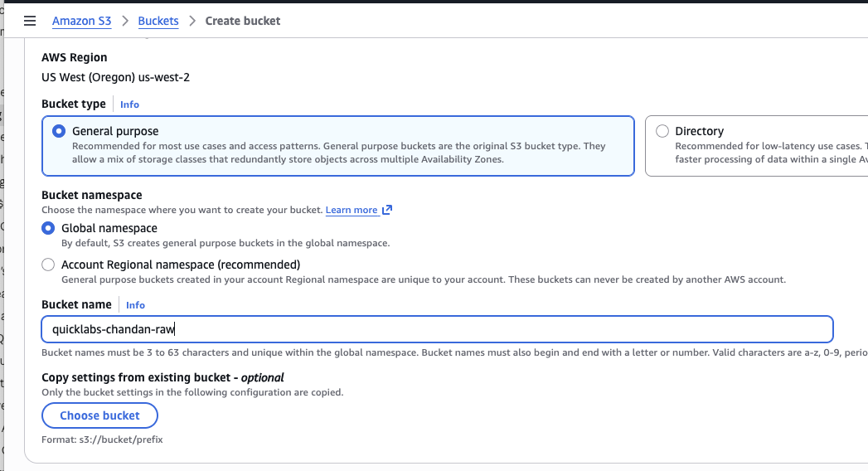
Task: Click the 'Format: s3://bucket/prefix' hint text
Action: pyautogui.click(x=103, y=439)
